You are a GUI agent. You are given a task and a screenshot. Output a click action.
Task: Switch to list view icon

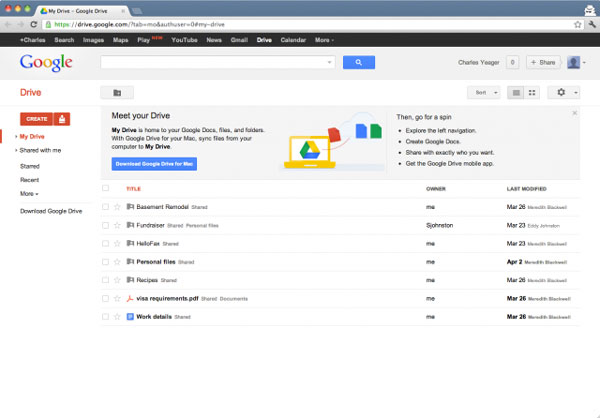point(516,93)
